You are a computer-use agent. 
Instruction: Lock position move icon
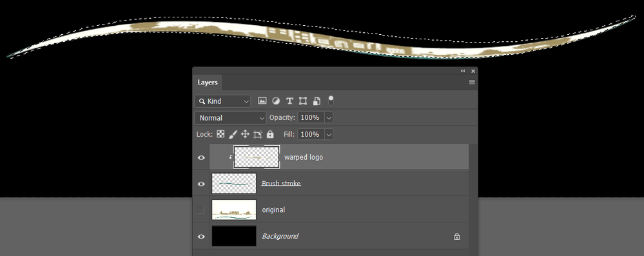tap(245, 134)
